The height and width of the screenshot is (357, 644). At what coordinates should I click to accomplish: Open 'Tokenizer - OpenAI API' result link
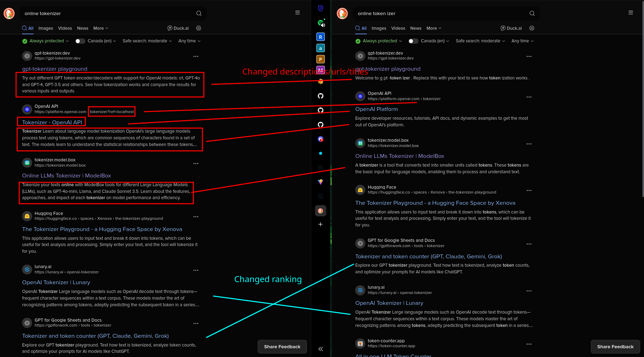(52, 122)
